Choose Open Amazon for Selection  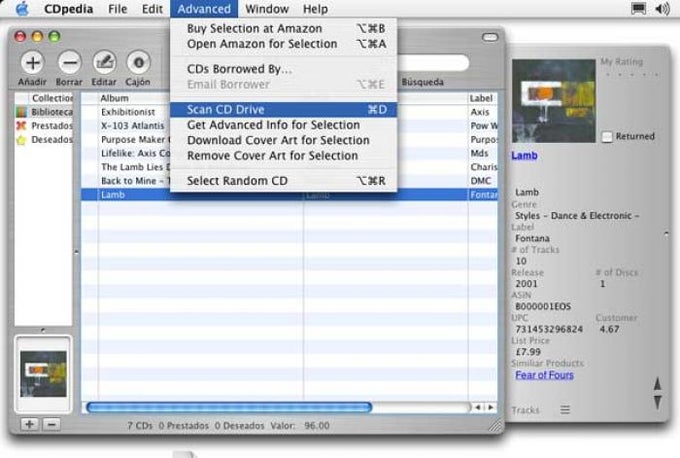click(284, 44)
